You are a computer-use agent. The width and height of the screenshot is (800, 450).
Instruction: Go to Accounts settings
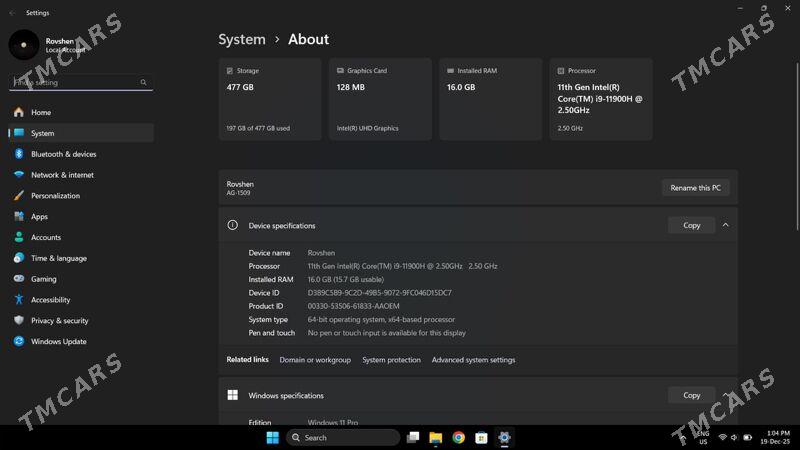point(45,238)
